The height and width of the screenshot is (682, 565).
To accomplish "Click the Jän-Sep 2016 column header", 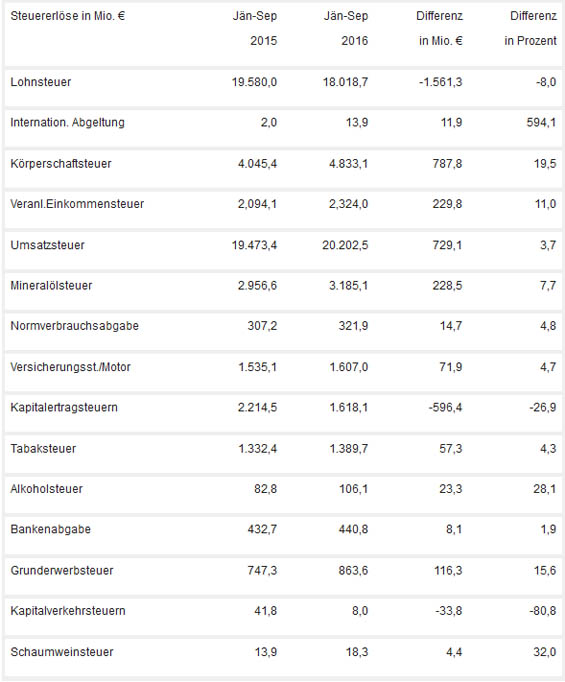I will coord(346,28).
